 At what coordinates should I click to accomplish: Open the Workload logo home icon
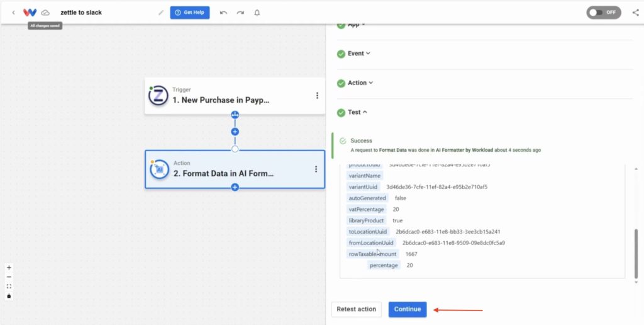tap(30, 13)
